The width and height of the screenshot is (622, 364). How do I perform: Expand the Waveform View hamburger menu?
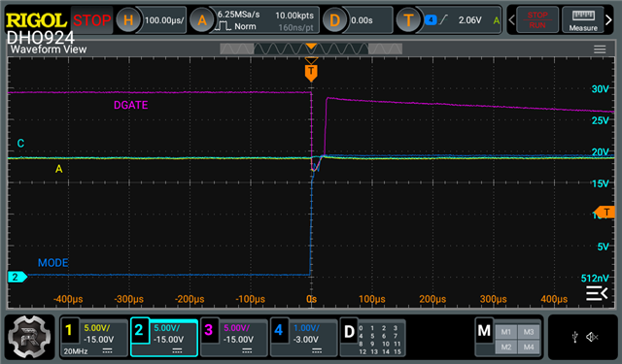pos(600,50)
